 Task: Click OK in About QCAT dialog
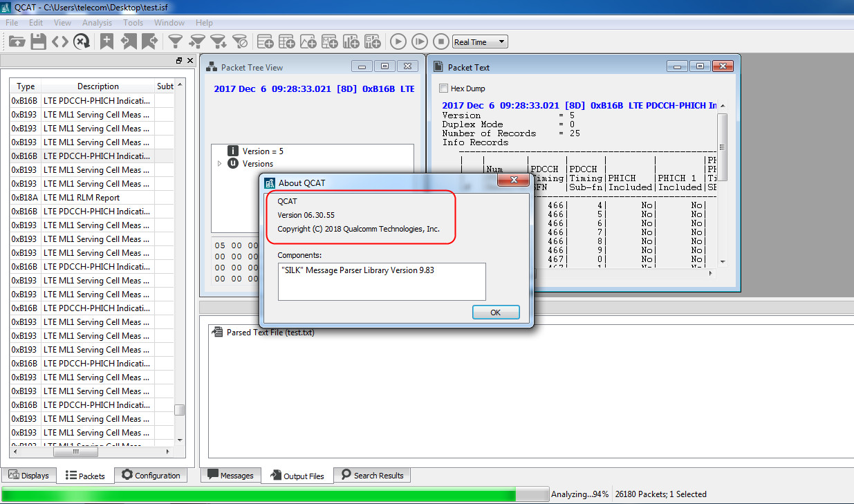tap(496, 312)
